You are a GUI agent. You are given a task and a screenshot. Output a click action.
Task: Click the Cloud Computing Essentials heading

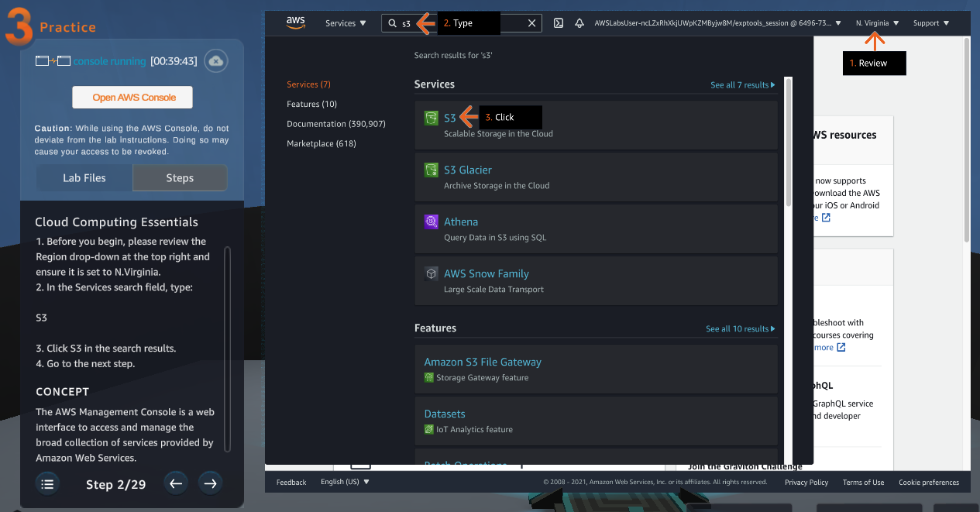click(116, 222)
